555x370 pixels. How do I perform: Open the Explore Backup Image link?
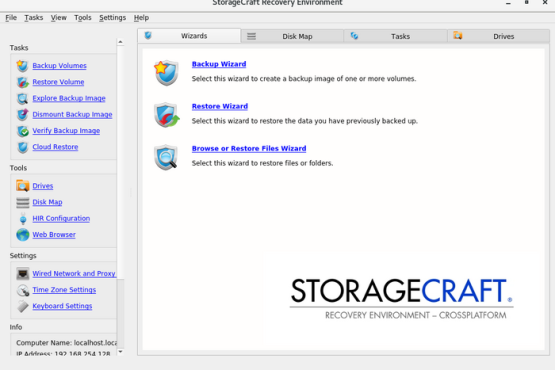(x=69, y=98)
